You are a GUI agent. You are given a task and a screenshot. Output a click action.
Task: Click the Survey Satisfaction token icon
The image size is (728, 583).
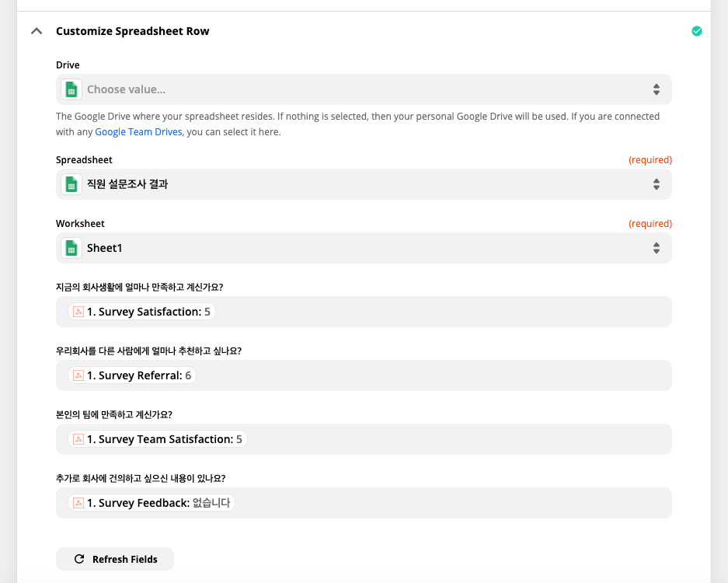(78, 312)
